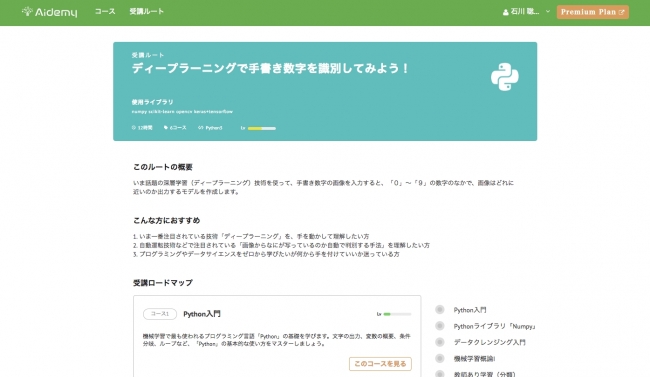Click the level bar in the banner
This screenshot has width=650, height=377.
pos(262,128)
